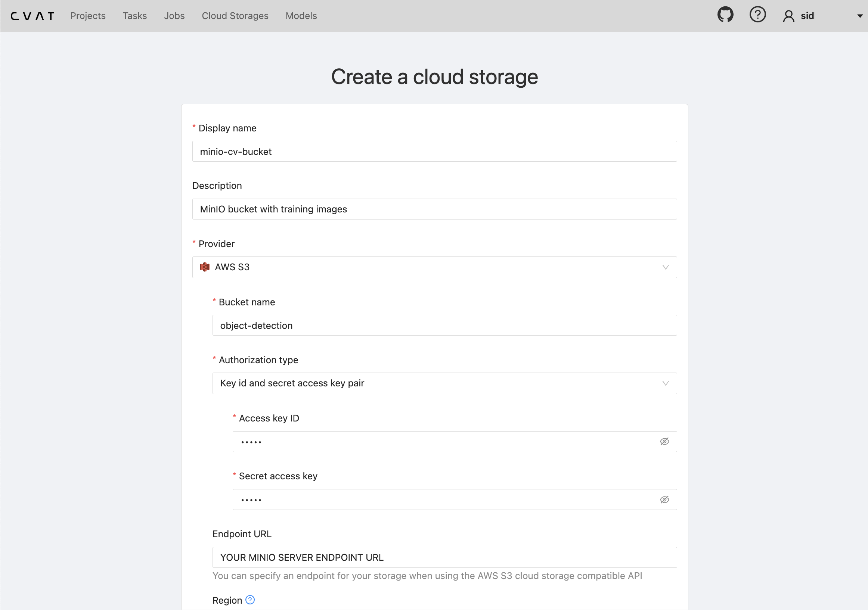Expand the Authorization type dropdown
The image size is (868, 610).
click(444, 383)
